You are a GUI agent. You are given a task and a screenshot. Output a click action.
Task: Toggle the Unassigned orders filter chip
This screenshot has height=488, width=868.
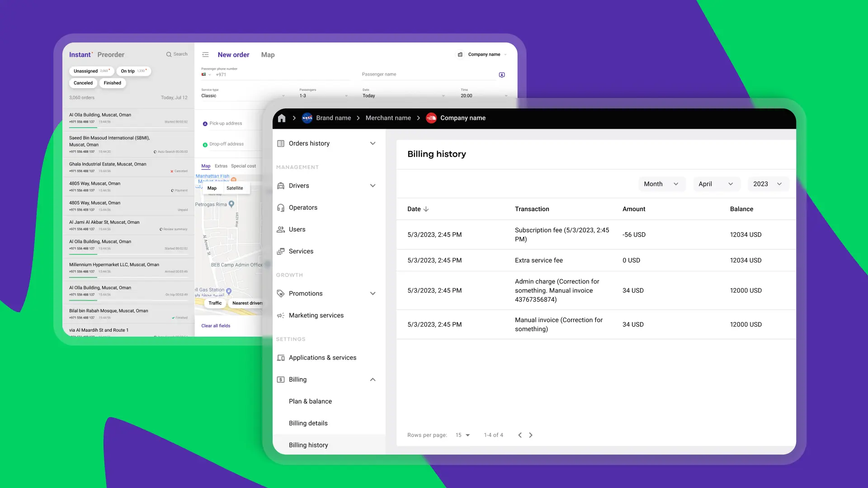pyautogui.click(x=91, y=71)
